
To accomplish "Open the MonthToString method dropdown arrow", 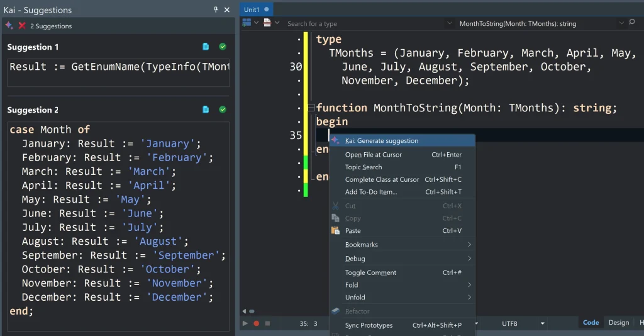I will 621,23.
